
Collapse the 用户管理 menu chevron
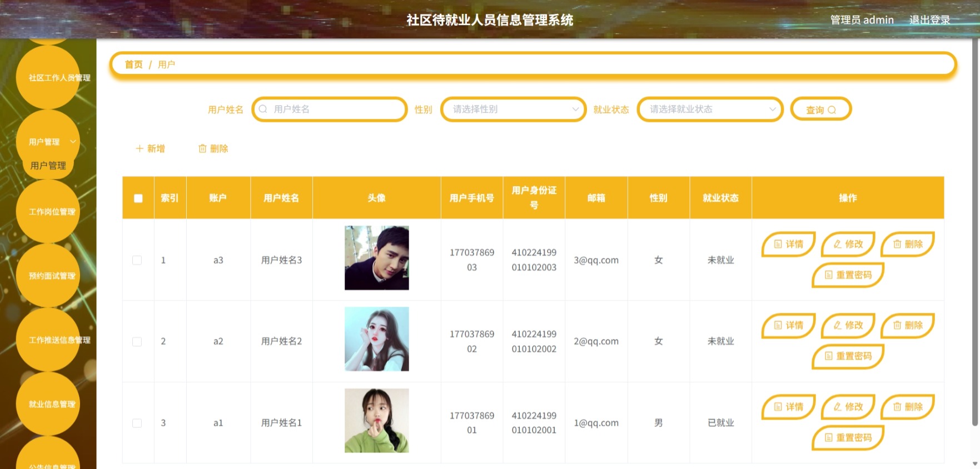pyautogui.click(x=73, y=142)
